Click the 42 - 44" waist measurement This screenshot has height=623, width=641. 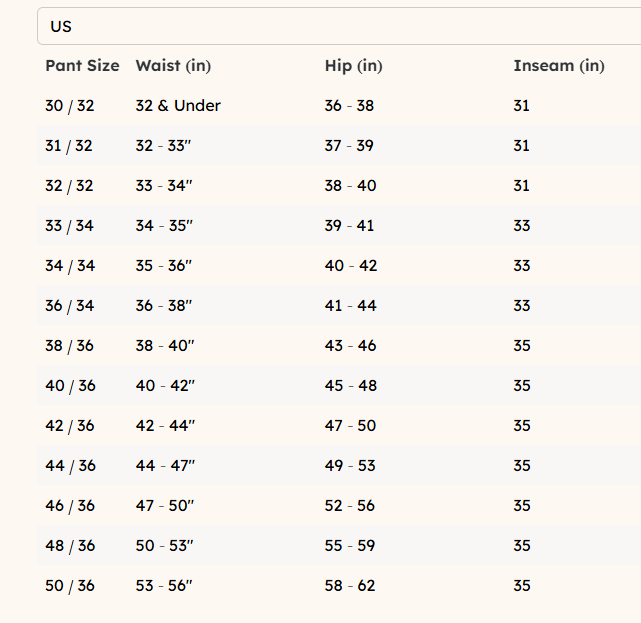coord(165,426)
